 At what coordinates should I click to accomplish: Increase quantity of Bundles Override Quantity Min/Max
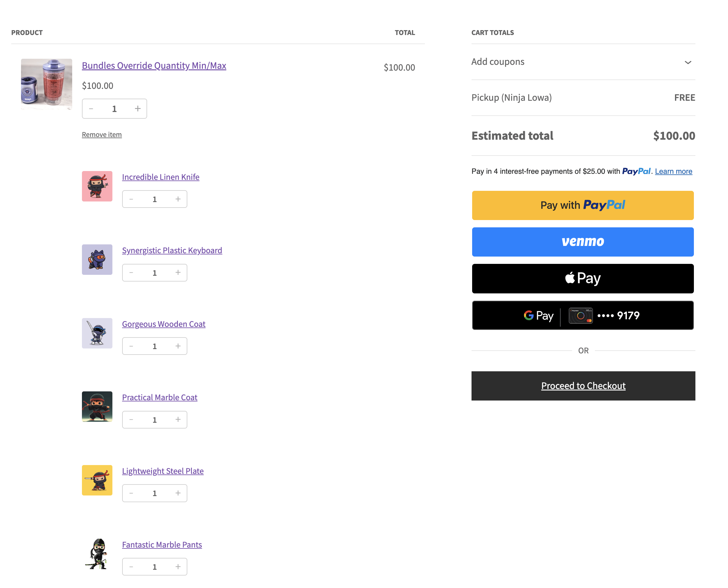click(x=138, y=109)
